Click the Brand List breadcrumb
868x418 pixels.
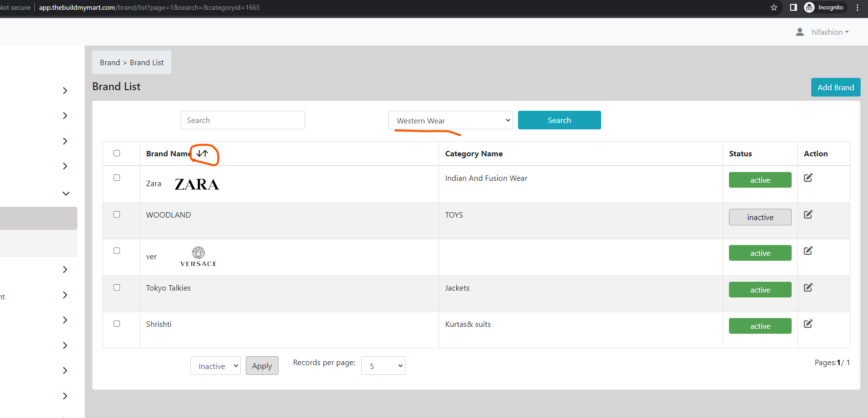click(147, 62)
